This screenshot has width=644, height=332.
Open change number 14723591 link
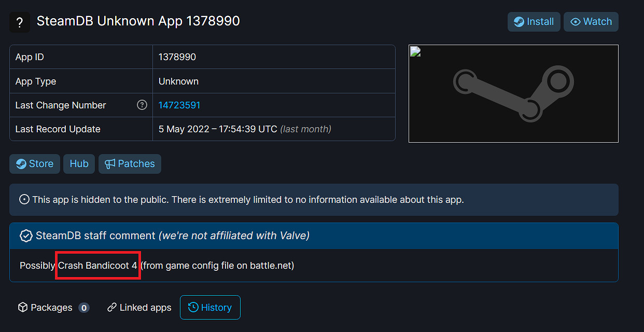tap(179, 105)
